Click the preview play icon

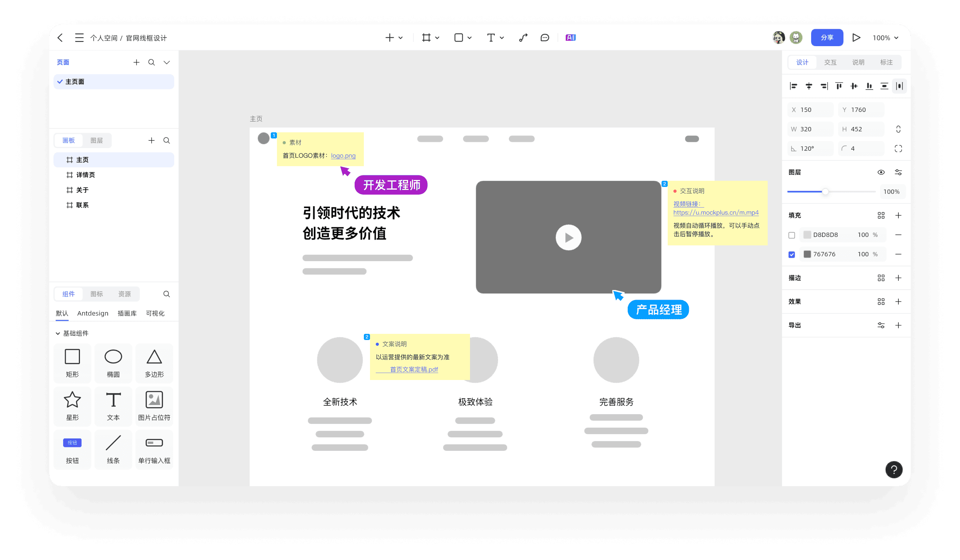[x=856, y=38]
